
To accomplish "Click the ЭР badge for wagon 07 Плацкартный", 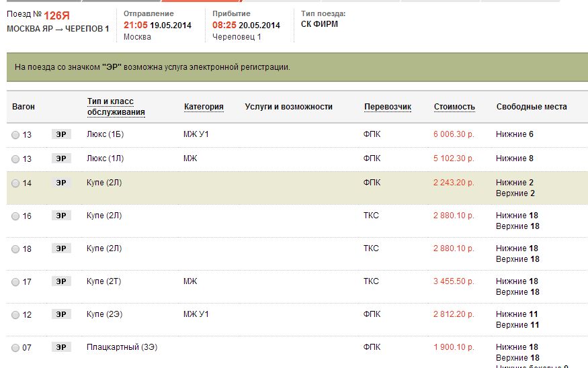I will pyautogui.click(x=61, y=347).
